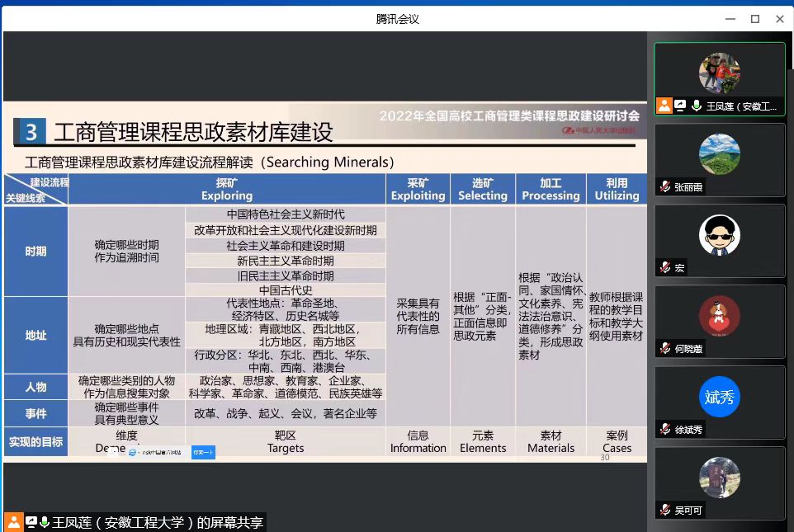794x532 pixels.
Task: Select 王凤莲's highlighted speaker thumbnail photo
Action: pyautogui.click(x=719, y=73)
